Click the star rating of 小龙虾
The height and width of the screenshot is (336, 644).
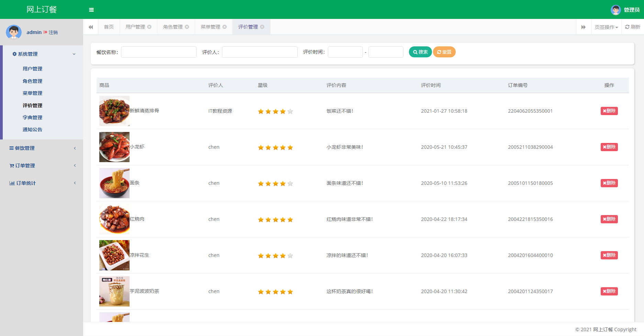pyautogui.click(x=275, y=147)
